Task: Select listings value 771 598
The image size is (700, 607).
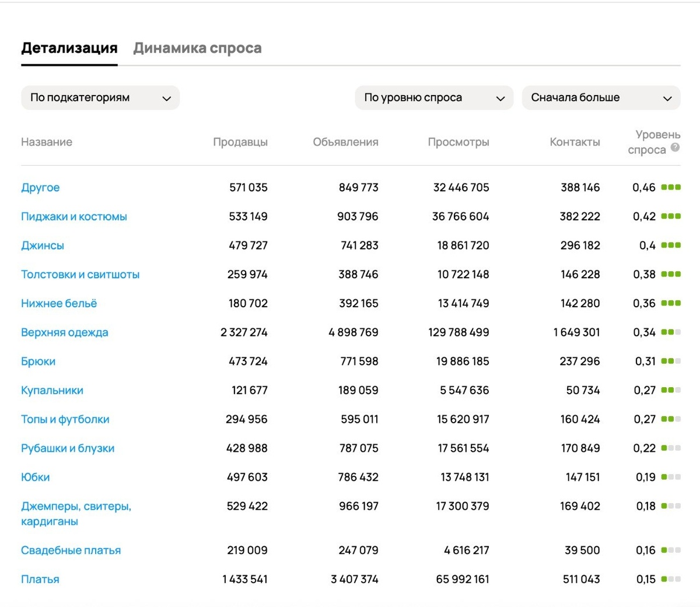Action: coord(359,362)
